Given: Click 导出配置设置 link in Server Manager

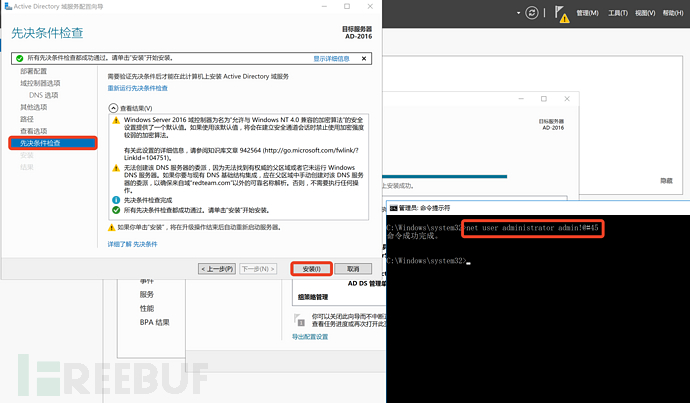Looking at the screenshot, I should (310, 337).
